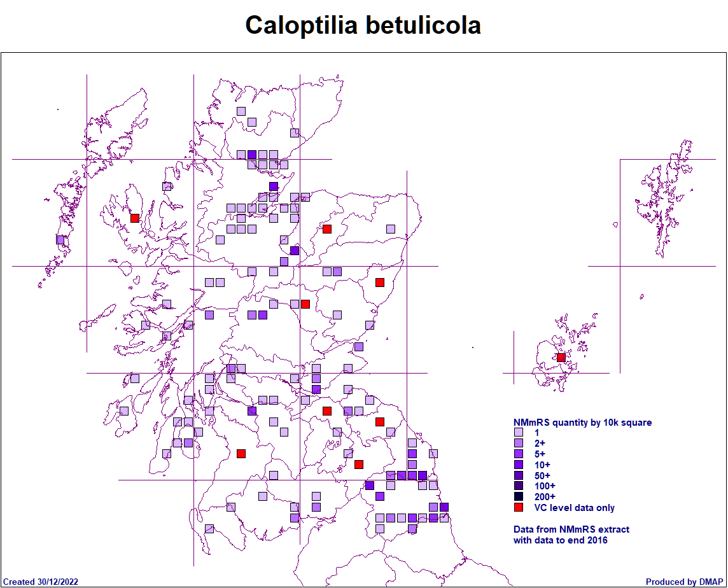Click the 100+ dark legend swatch
This screenshot has height=588, width=728.
pos(519,486)
